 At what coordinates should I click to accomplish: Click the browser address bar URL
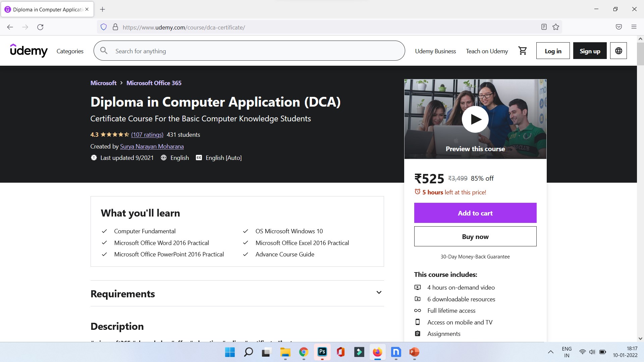coord(184,27)
